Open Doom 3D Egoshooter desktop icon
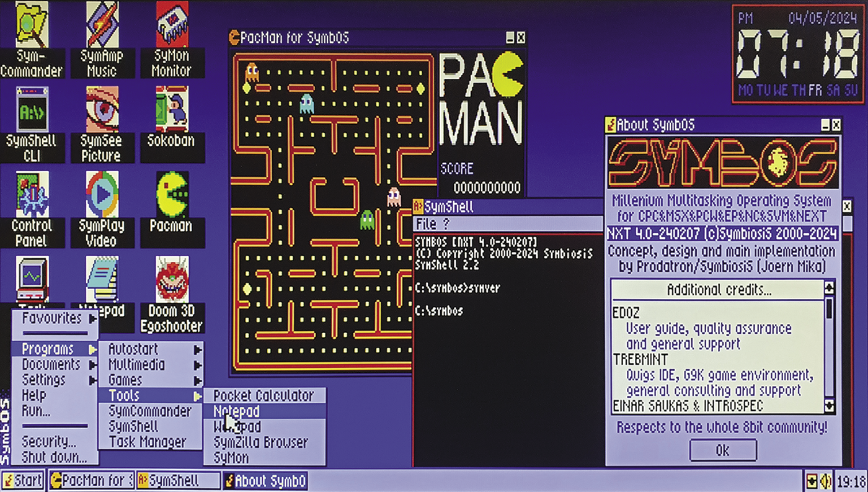The image size is (868, 492). point(171,295)
